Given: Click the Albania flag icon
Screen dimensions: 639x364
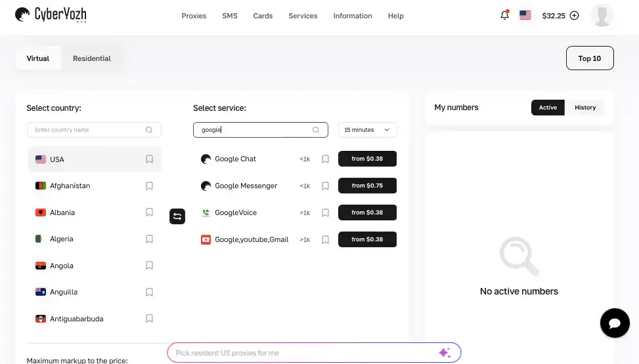Looking at the screenshot, I should tap(41, 212).
